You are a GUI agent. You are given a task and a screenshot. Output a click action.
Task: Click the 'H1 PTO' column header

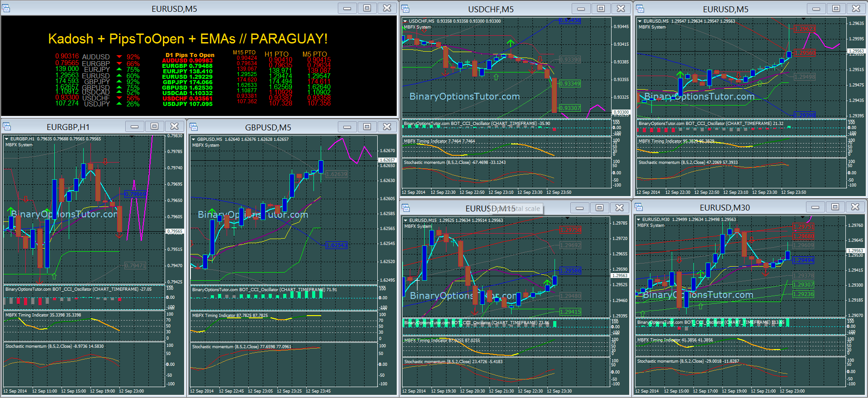[276, 54]
